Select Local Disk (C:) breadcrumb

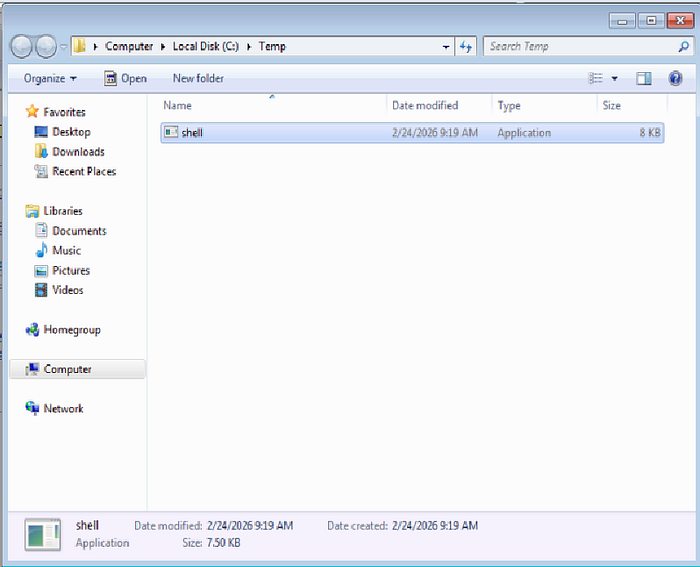click(x=206, y=46)
